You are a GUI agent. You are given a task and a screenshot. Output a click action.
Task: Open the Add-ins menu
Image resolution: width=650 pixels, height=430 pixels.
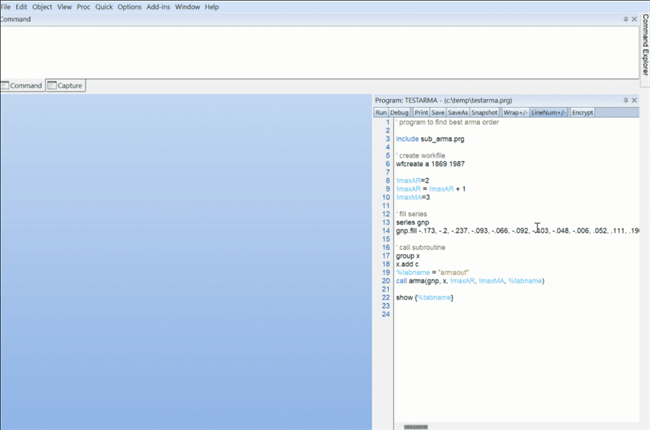tap(158, 7)
